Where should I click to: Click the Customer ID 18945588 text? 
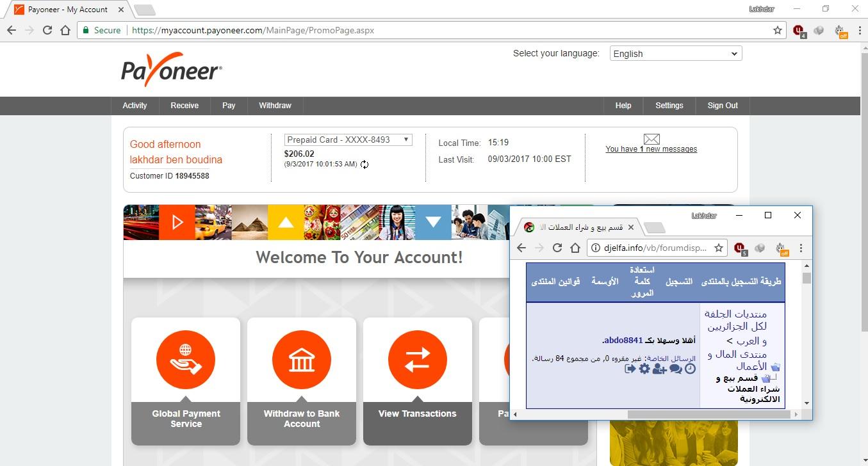tap(169, 176)
